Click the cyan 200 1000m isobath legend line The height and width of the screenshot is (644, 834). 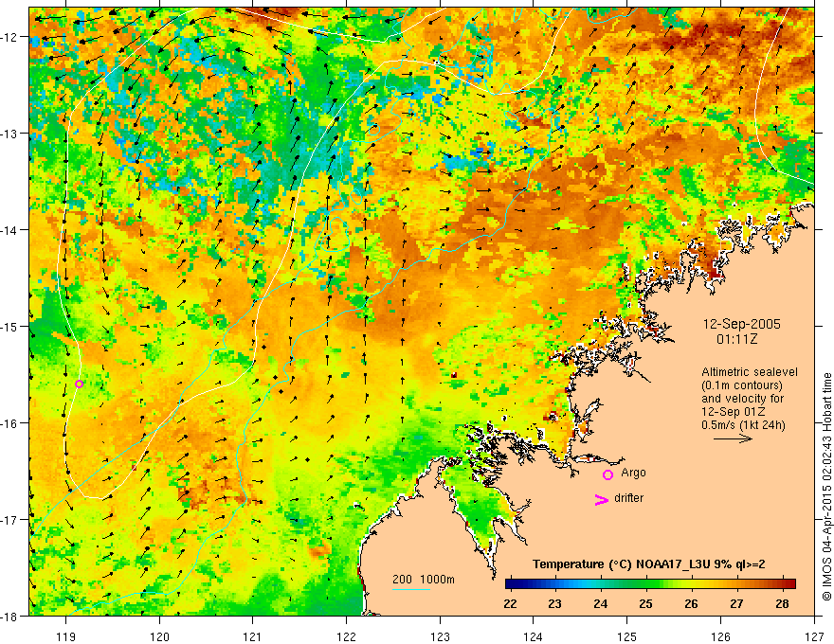pyautogui.click(x=411, y=589)
